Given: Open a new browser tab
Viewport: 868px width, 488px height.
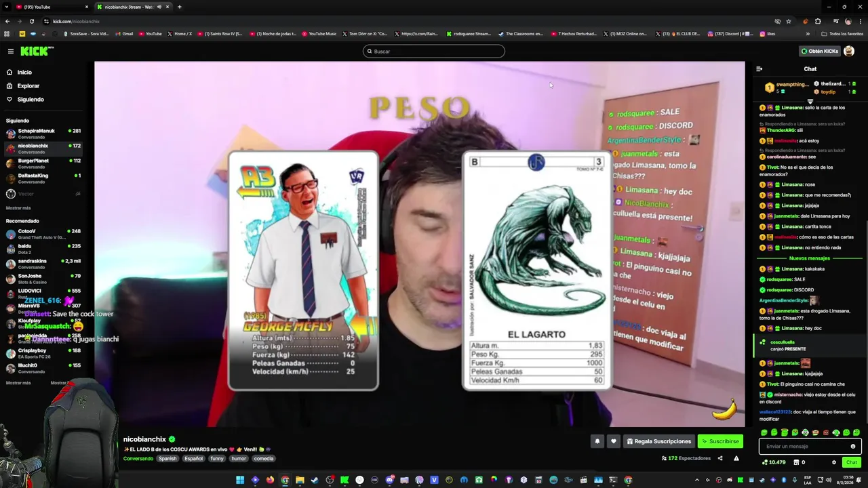Looking at the screenshot, I should [x=180, y=7].
